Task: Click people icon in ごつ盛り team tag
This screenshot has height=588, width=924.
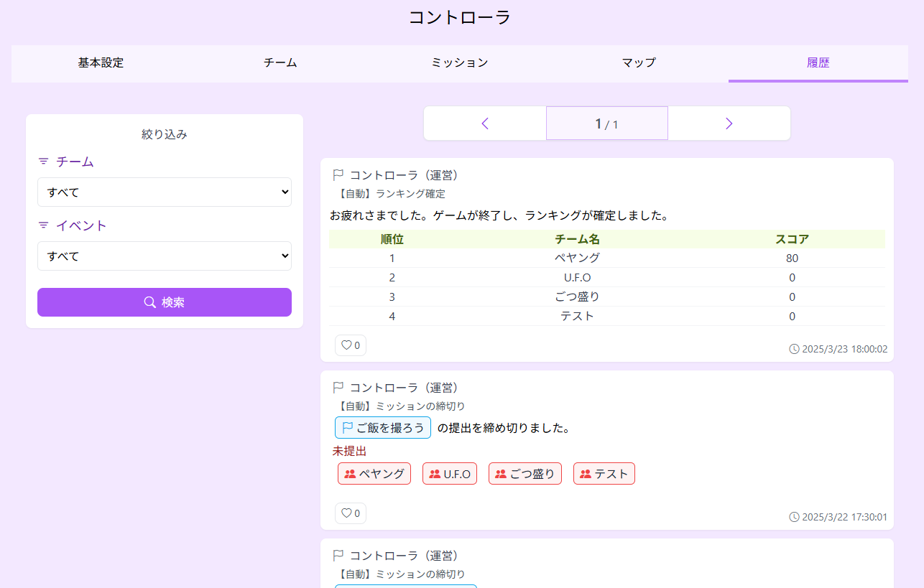Action: (x=501, y=474)
